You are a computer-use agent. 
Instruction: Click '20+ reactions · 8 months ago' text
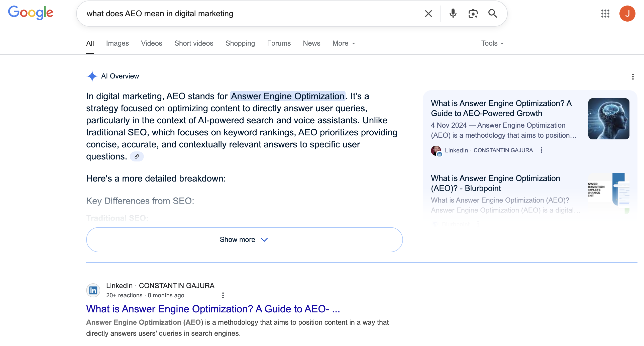[145, 295]
